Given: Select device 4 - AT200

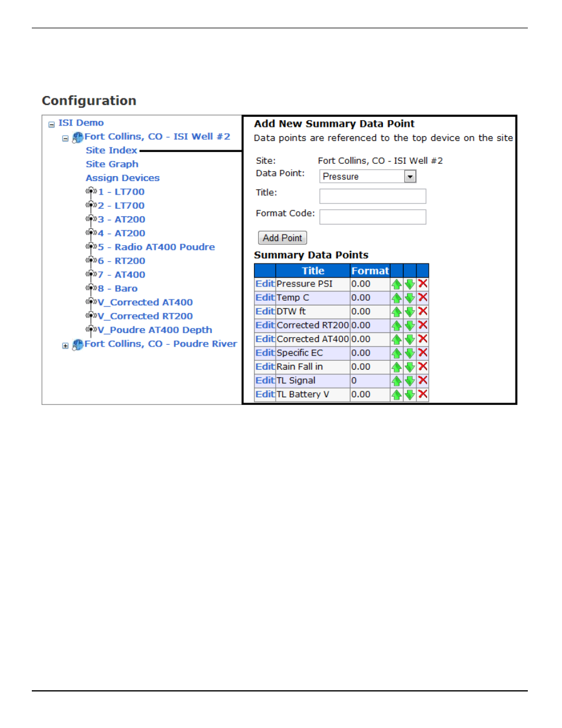Looking at the screenshot, I should 121,233.
